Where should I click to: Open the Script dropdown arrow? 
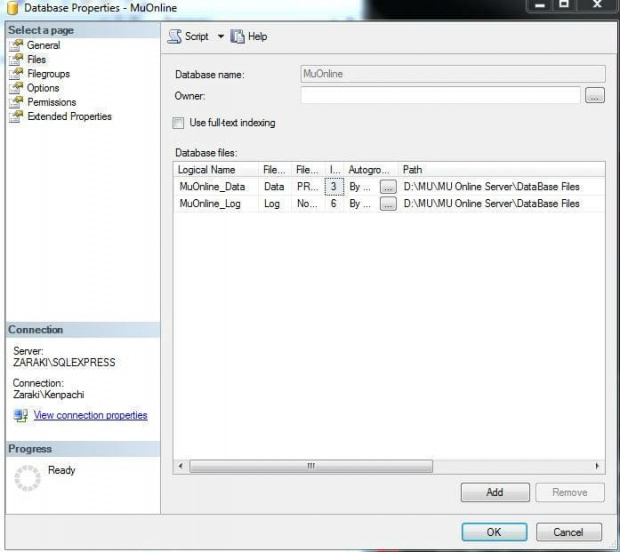pos(221,37)
